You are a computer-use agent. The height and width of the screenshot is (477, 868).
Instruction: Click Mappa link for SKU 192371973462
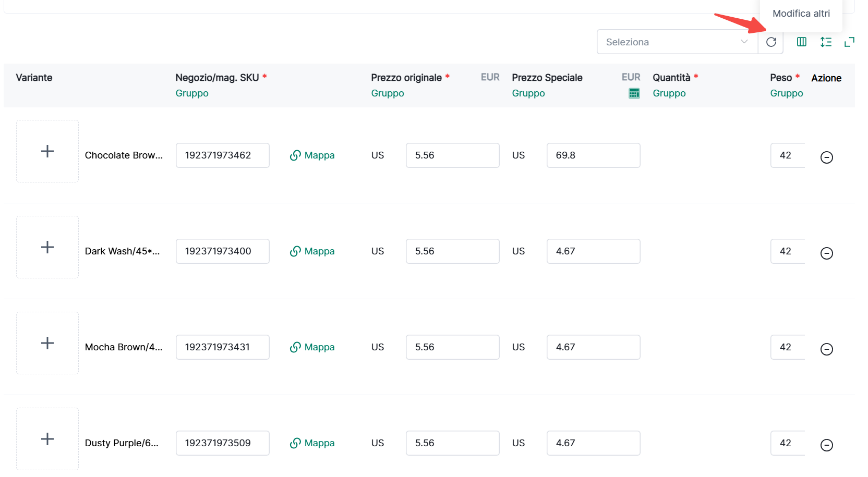point(312,155)
